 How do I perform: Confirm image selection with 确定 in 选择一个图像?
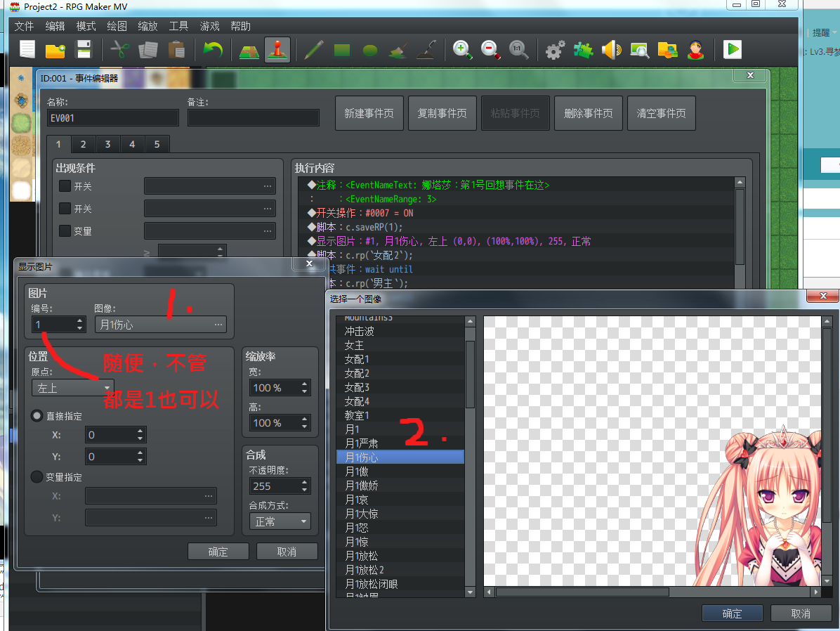pos(732,613)
